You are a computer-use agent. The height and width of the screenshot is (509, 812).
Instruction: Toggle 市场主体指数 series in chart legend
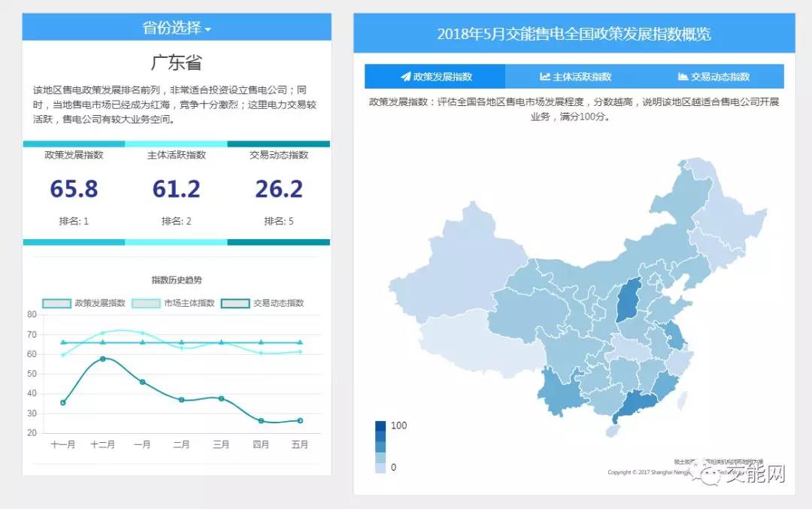174,303
